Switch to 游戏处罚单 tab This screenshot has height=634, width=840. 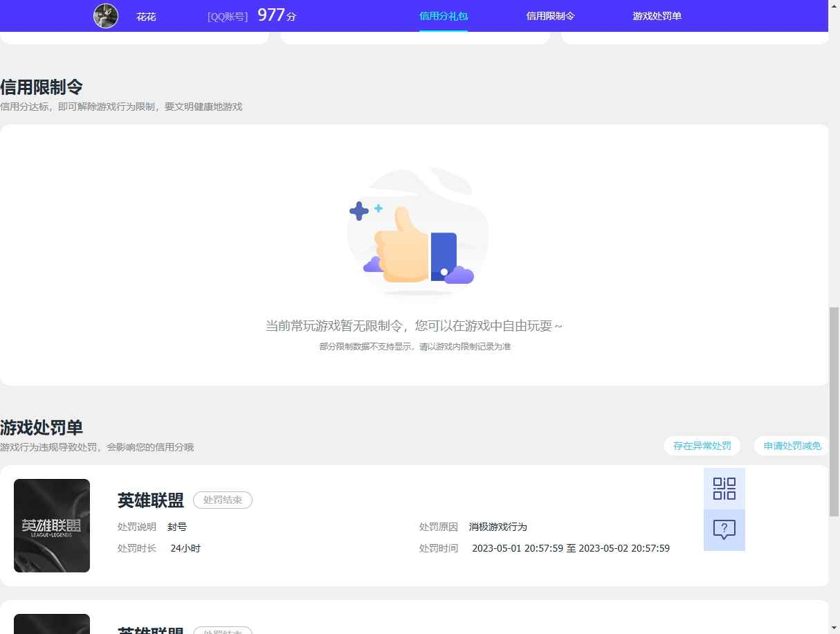click(657, 16)
